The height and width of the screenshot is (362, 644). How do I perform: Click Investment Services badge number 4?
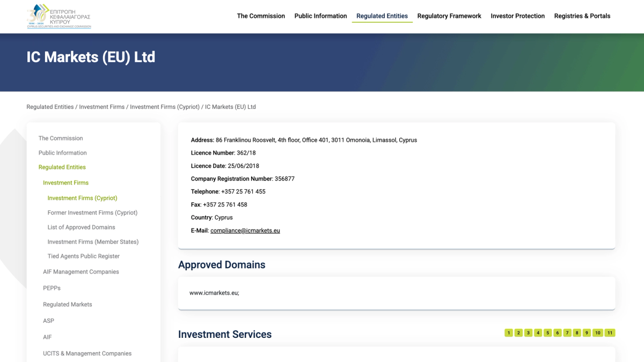538,333
